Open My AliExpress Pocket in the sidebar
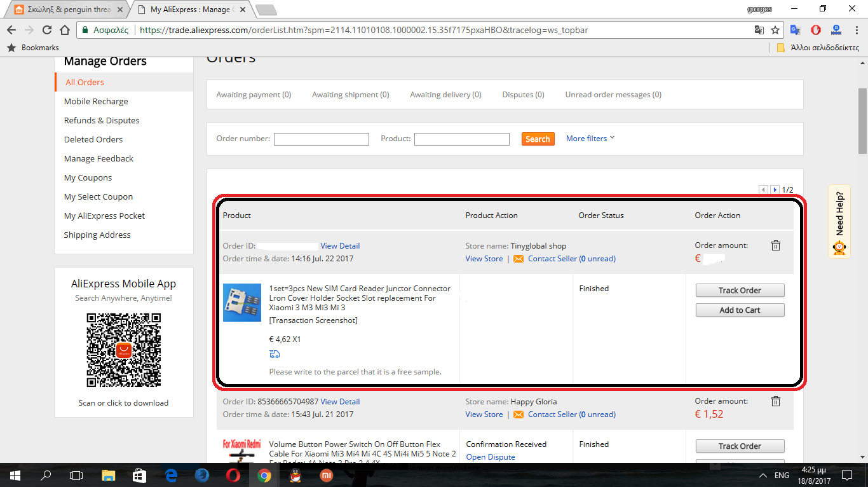868x487 pixels. pyautogui.click(x=104, y=216)
